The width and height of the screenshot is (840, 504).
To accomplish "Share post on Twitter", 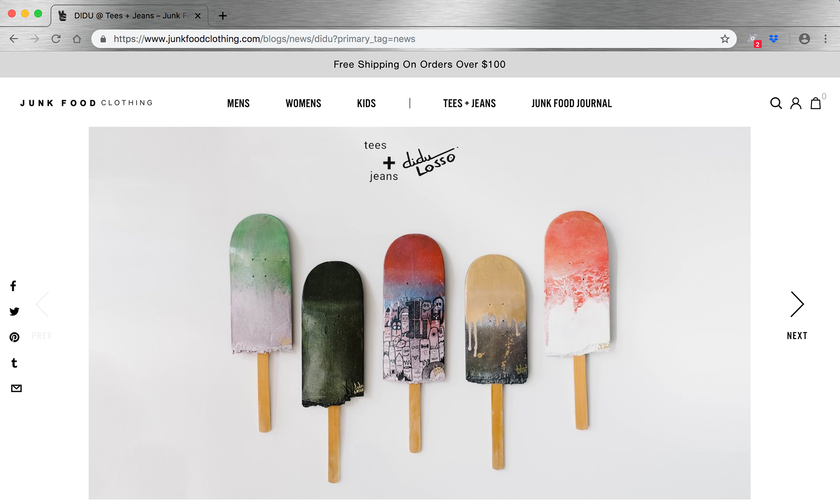I will (14, 311).
